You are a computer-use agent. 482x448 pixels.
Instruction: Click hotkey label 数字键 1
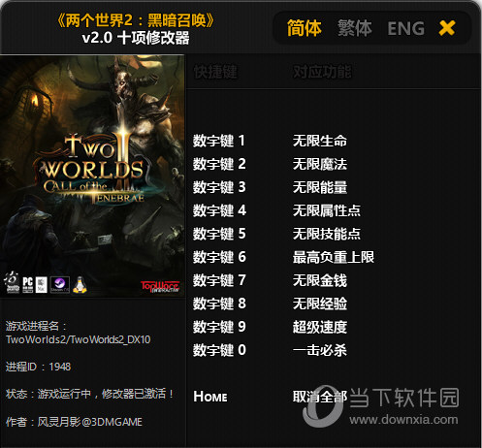coord(219,141)
